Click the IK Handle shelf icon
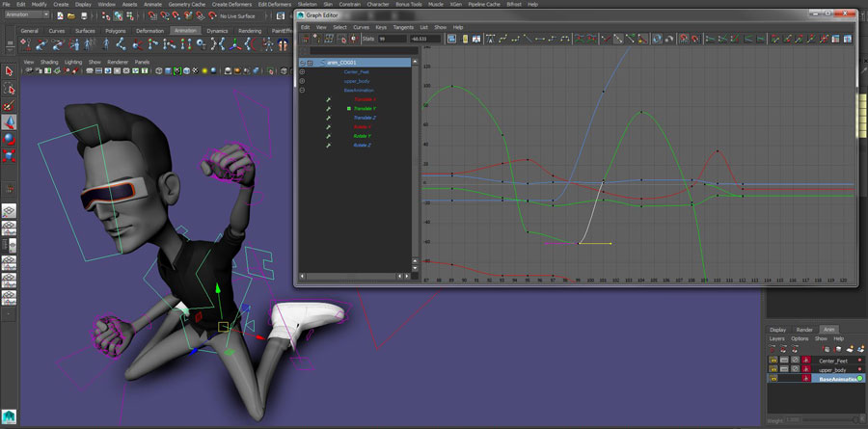 click(41, 43)
